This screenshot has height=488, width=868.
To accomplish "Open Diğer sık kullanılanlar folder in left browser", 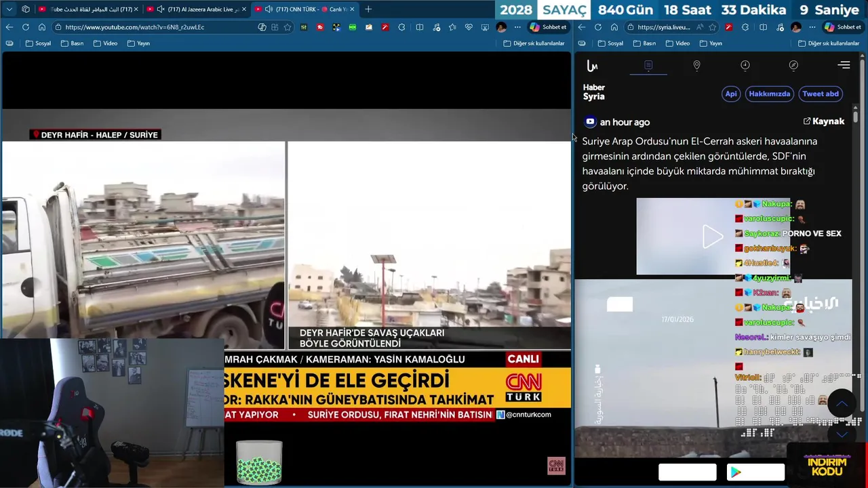I will click(x=534, y=43).
